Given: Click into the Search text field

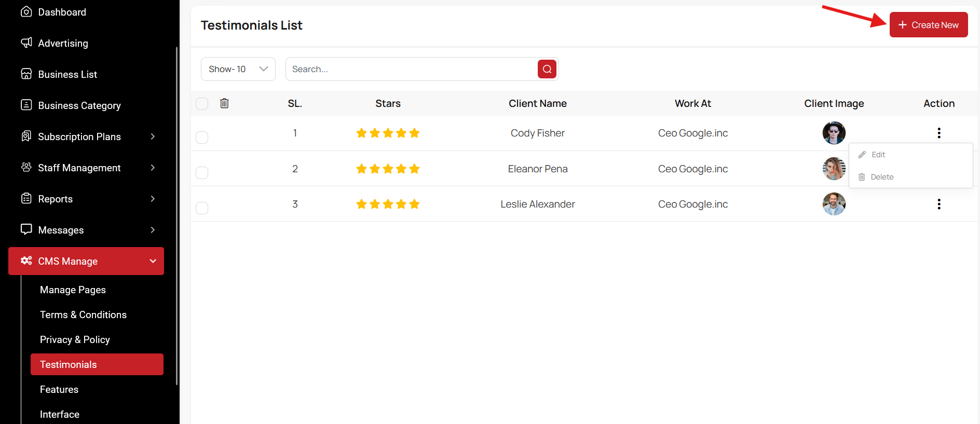Looking at the screenshot, I should [411, 69].
